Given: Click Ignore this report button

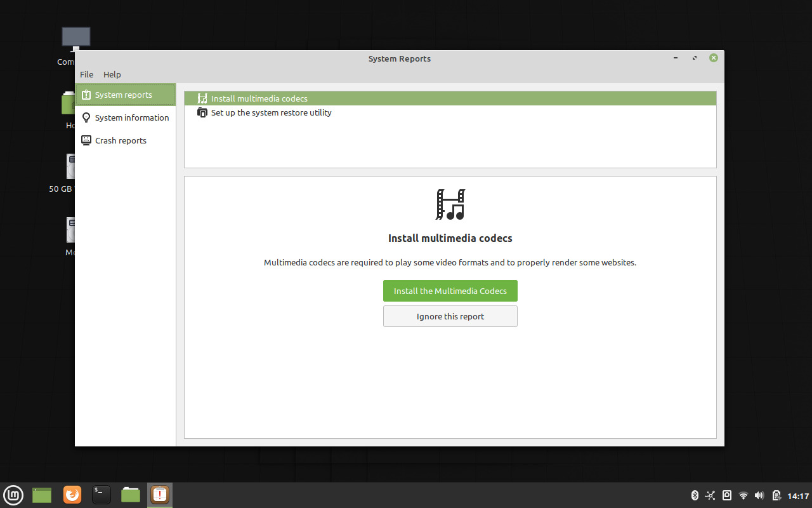Looking at the screenshot, I should 450,316.
